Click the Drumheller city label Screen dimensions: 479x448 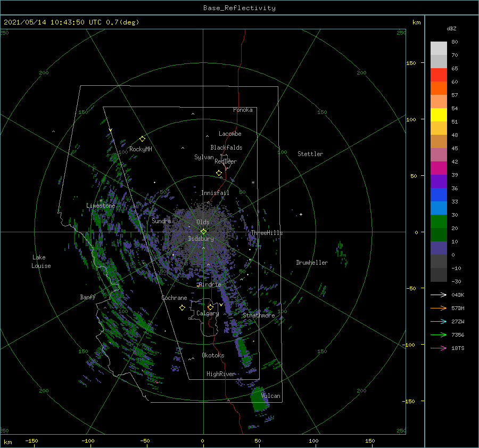click(x=312, y=263)
